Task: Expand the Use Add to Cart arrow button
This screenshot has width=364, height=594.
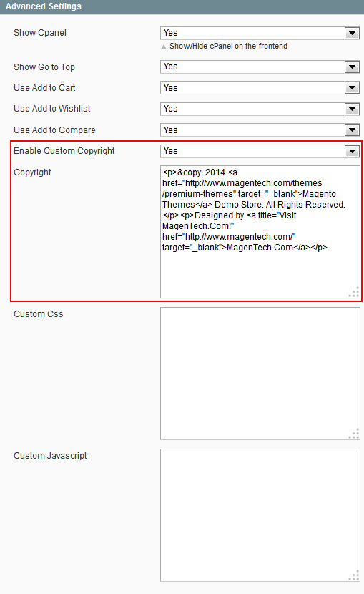Action: coord(352,88)
